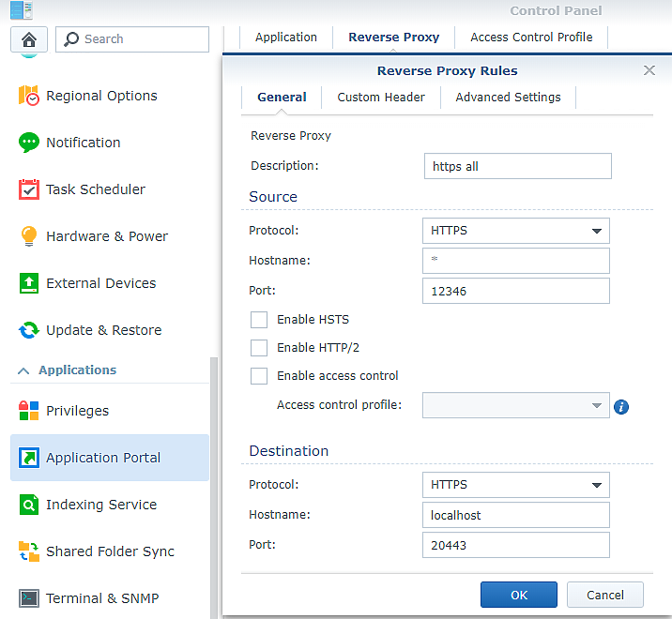
Task: Click the Search input field
Action: coord(132,39)
